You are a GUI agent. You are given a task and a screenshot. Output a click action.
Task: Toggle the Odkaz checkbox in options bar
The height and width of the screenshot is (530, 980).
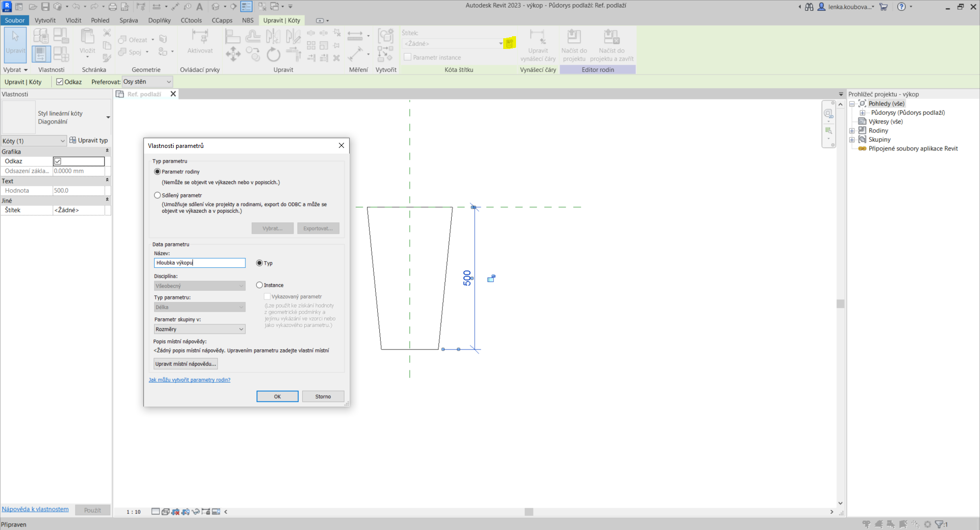[x=60, y=82]
